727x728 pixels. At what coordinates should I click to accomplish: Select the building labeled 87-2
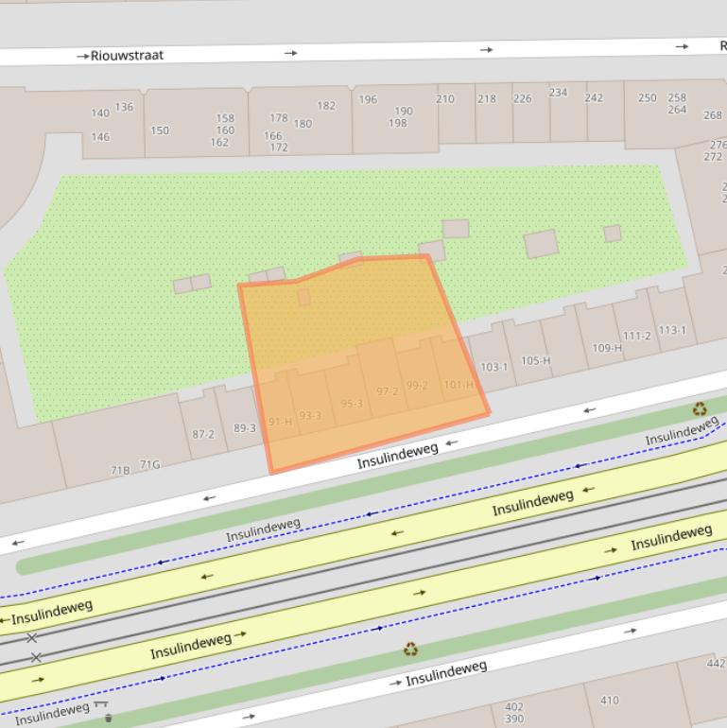coord(203,435)
